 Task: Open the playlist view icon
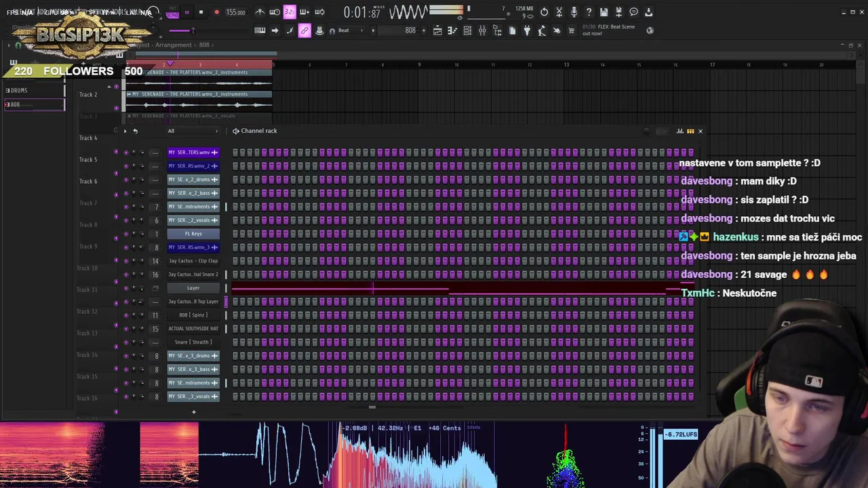click(437, 30)
